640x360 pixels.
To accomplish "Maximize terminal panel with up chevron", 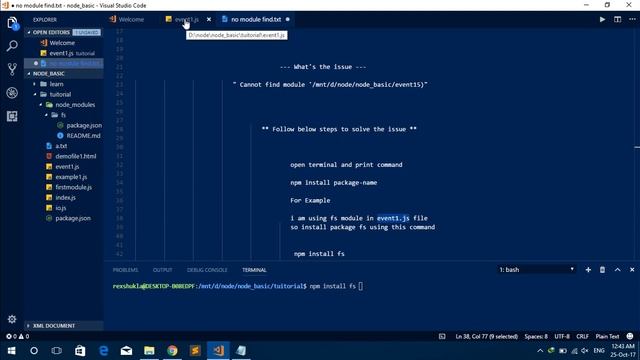I will 617,269.
